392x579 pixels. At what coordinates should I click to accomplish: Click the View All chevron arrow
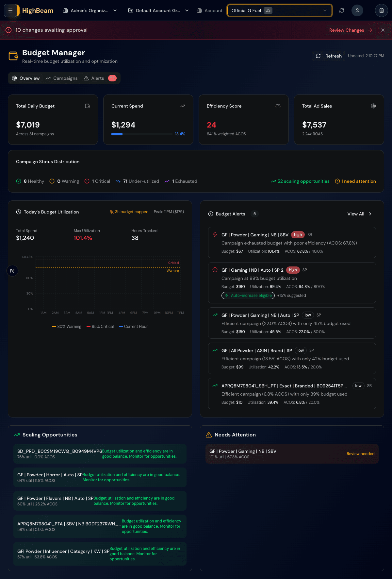(370, 214)
